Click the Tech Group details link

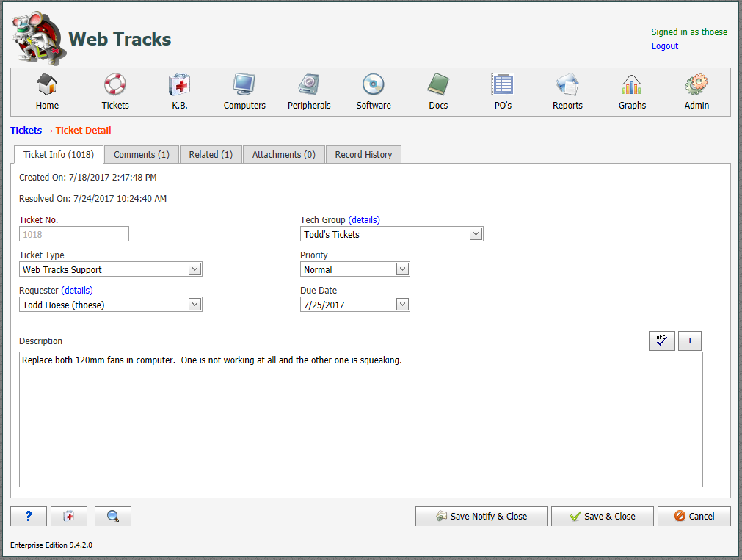(364, 219)
